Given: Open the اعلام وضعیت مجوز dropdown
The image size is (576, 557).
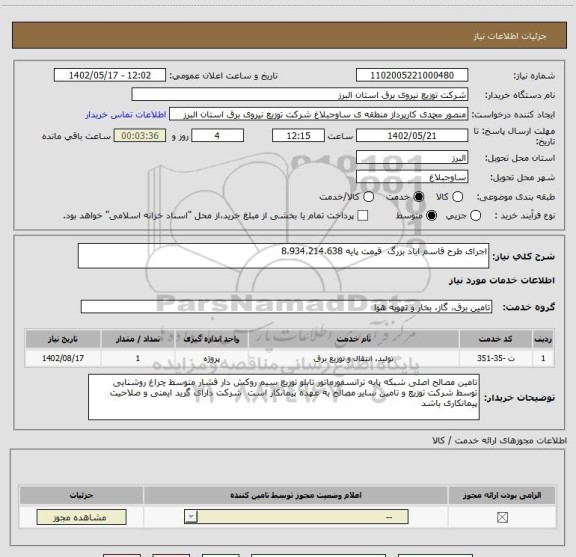Looking at the screenshot, I should tap(296, 517).
